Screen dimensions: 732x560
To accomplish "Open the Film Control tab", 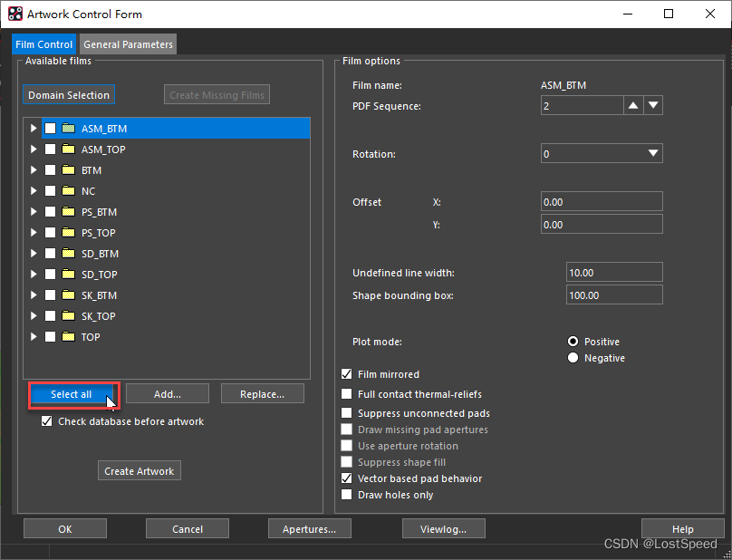I will (x=43, y=44).
